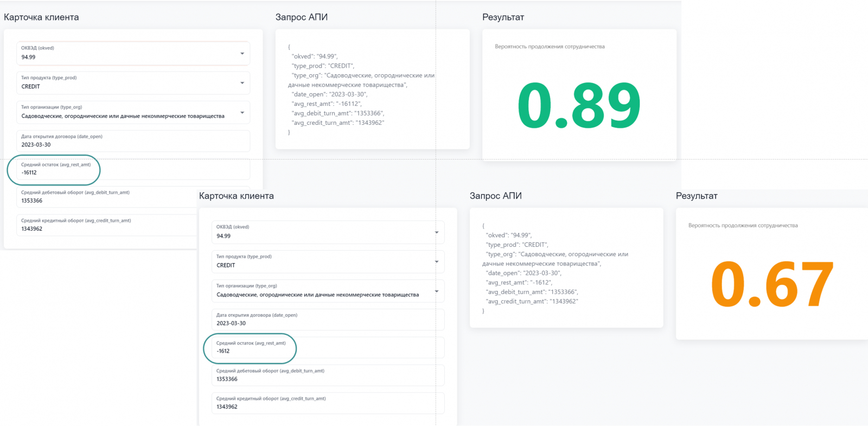Expand top ОКВЭД (okved) dropdown arrow

[x=242, y=53]
